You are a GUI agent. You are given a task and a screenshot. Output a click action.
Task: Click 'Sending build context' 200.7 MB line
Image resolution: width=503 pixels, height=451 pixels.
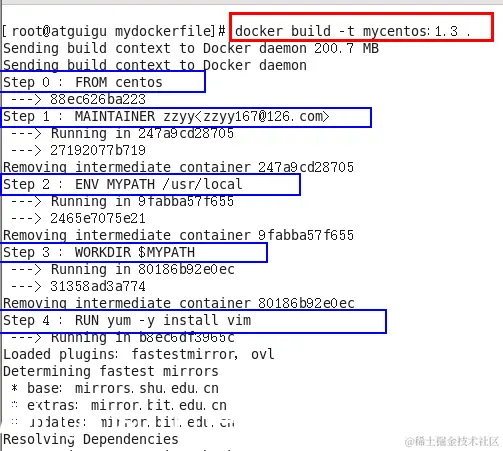point(191,48)
